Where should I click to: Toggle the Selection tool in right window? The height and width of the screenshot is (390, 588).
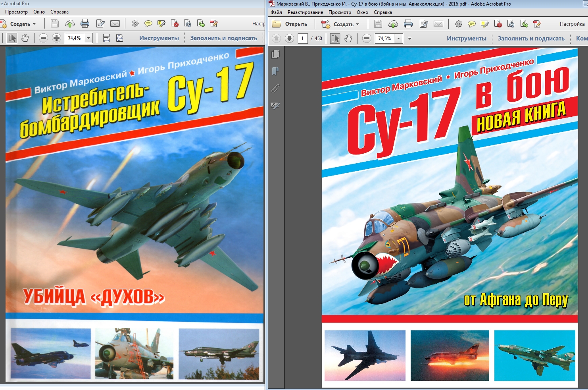point(335,39)
